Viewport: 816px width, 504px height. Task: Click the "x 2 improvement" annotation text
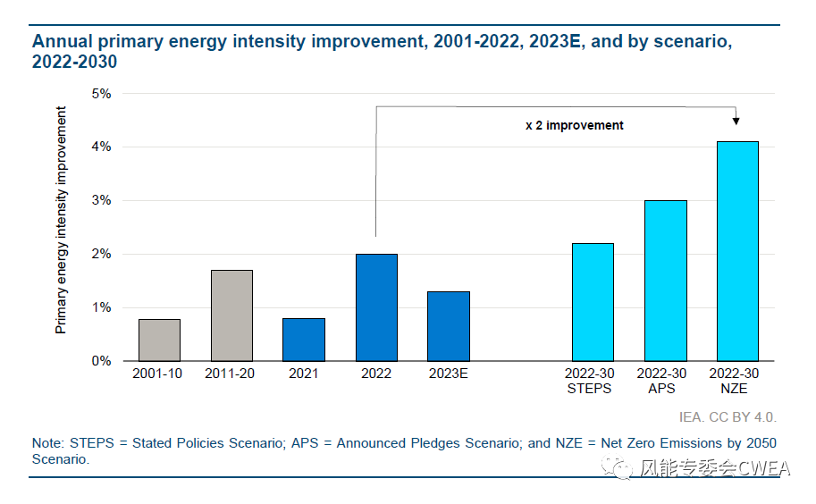[x=574, y=125]
